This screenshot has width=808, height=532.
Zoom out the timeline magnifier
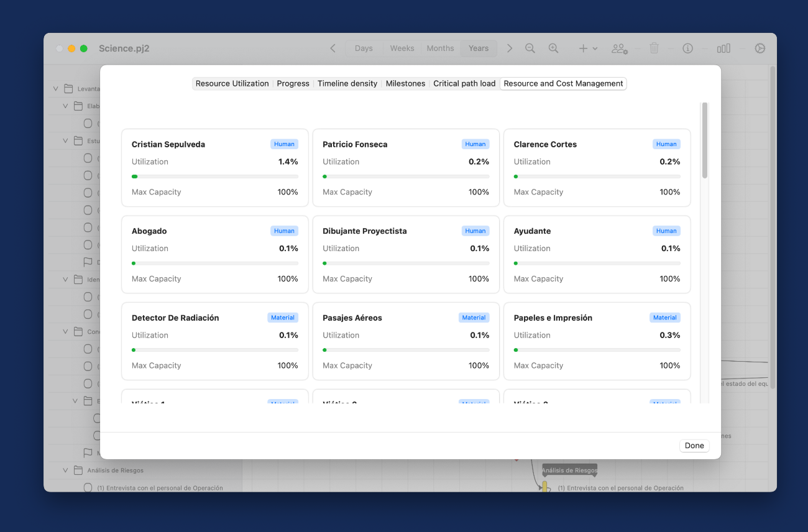point(530,48)
